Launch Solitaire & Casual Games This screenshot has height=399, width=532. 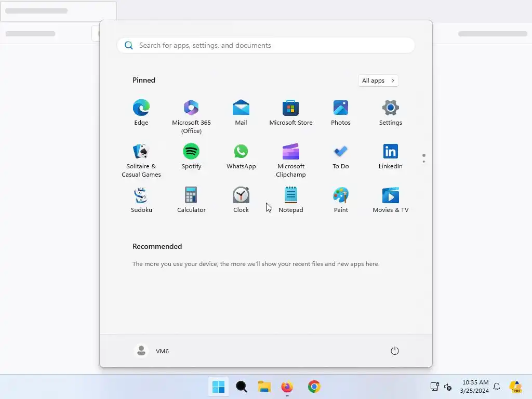pyautogui.click(x=141, y=161)
